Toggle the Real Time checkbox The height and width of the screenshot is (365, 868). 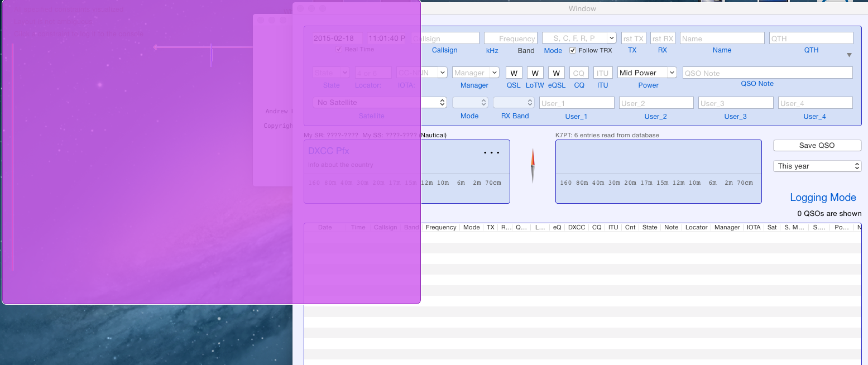coord(339,49)
